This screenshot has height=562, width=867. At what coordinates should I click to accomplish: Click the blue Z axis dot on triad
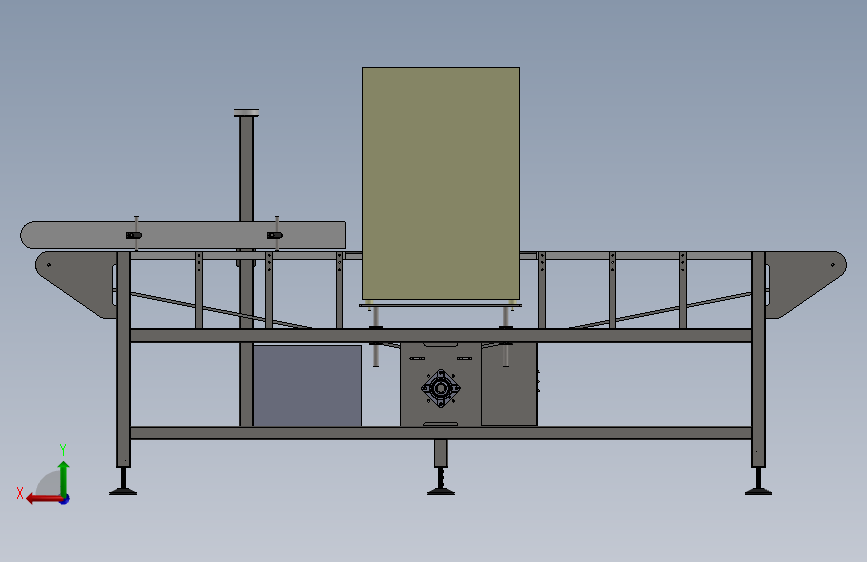(65, 499)
